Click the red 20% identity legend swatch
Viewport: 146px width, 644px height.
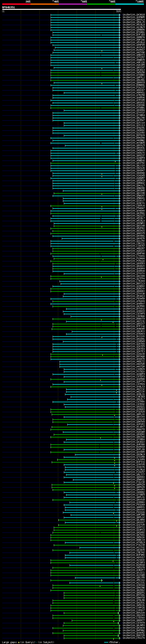tap(16, 4)
